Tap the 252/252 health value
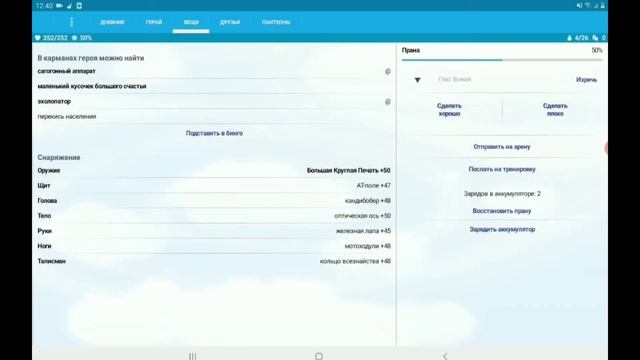 (55, 38)
